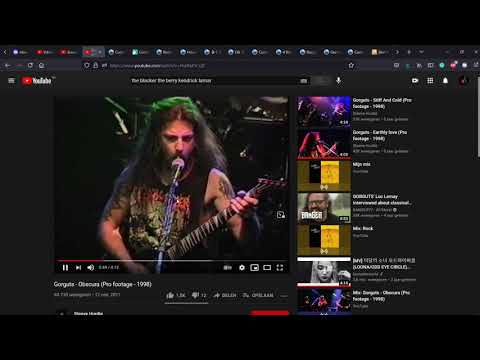View site security via the padlock icon

(x=95, y=65)
